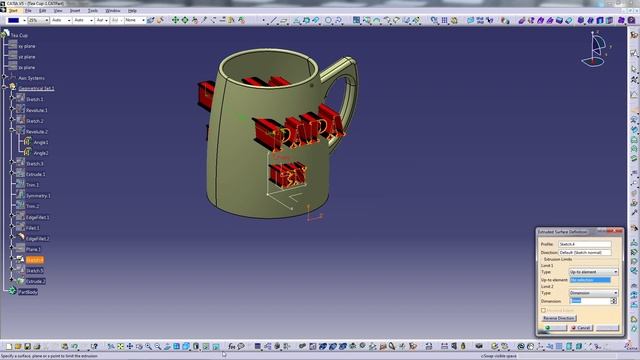Select EdgeFillet.1 in the tree
Image resolution: width=640 pixels, height=360 pixels.
(x=37, y=218)
